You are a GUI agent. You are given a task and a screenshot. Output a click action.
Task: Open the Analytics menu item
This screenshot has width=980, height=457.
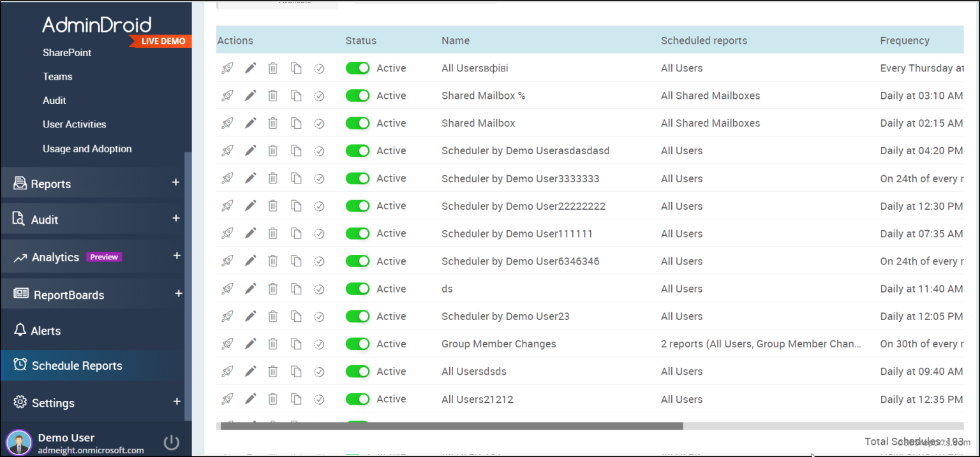(x=56, y=257)
